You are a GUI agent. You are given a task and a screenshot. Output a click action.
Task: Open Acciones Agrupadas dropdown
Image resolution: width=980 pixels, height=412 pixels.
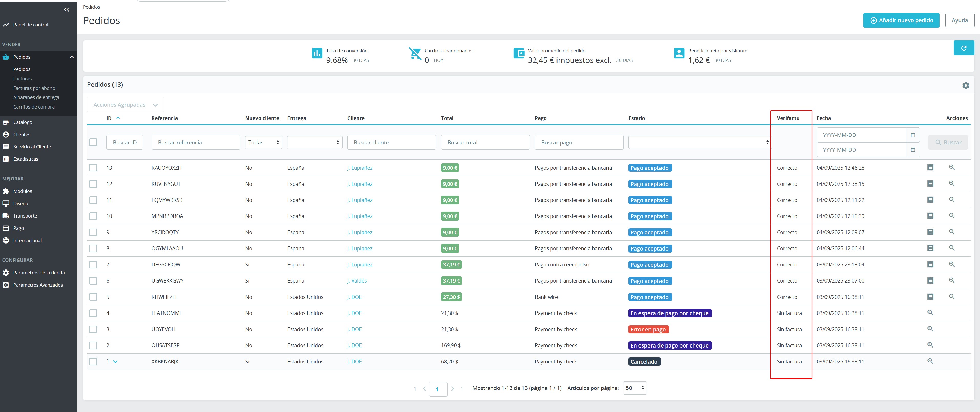click(125, 105)
